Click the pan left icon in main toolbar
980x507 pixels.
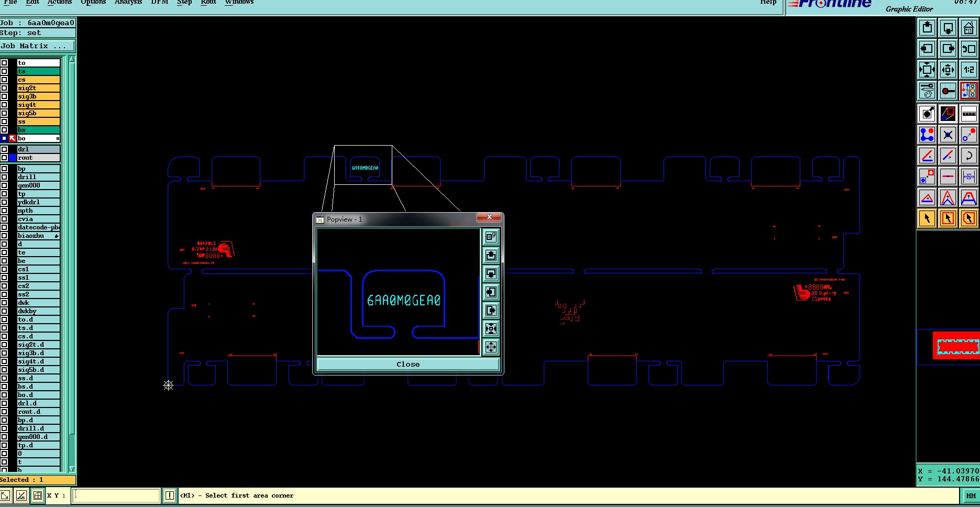tap(927, 49)
